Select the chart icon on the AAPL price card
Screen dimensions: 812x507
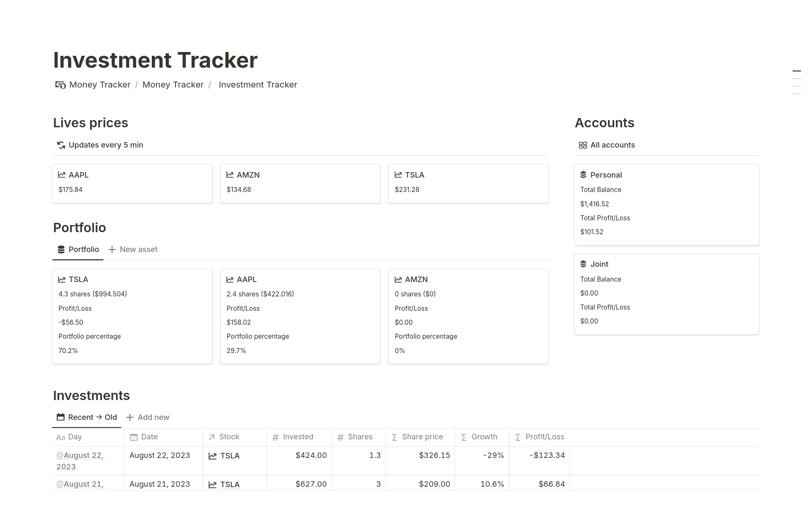[61, 175]
